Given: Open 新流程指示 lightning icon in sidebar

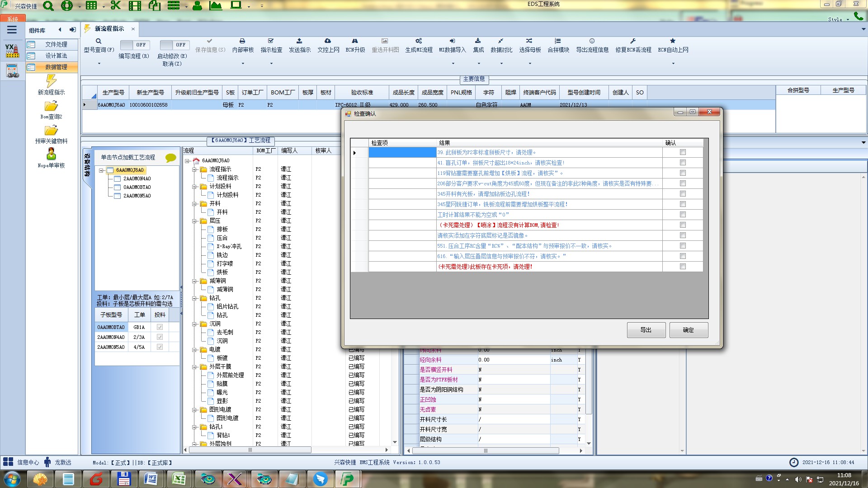Looking at the screenshot, I should (x=51, y=81).
